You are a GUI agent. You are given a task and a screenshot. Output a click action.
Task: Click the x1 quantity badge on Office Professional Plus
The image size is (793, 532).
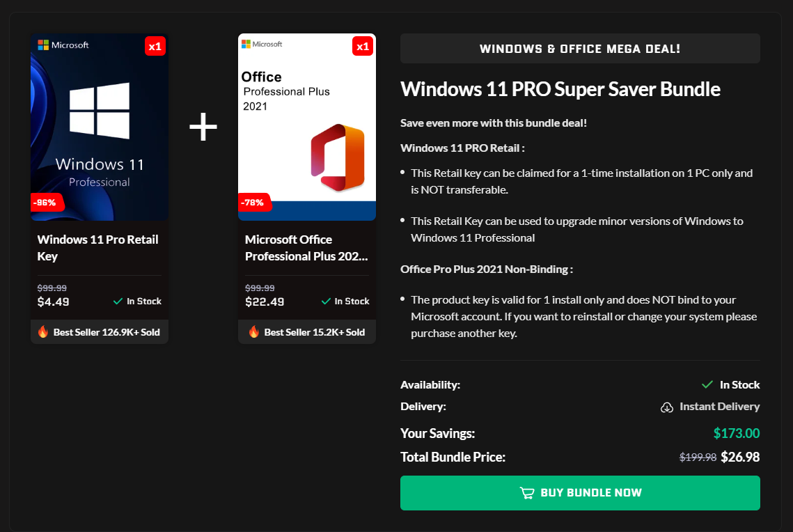[x=363, y=46]
